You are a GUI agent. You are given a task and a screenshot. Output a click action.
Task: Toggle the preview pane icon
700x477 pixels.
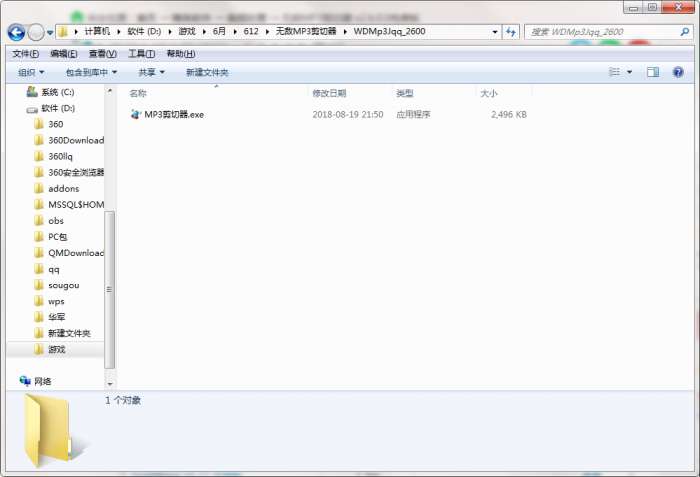coord(653,72)
